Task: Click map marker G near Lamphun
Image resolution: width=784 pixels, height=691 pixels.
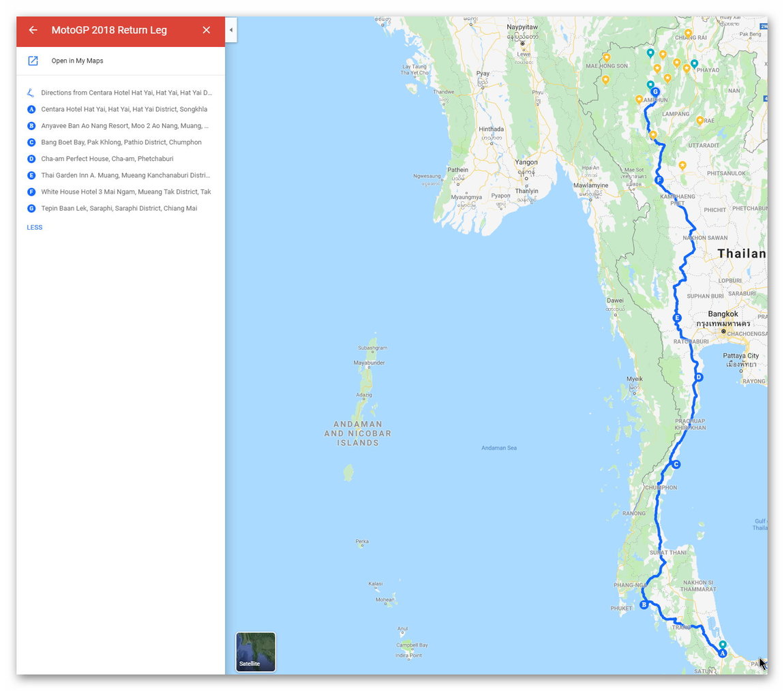Action: (655, 92)
